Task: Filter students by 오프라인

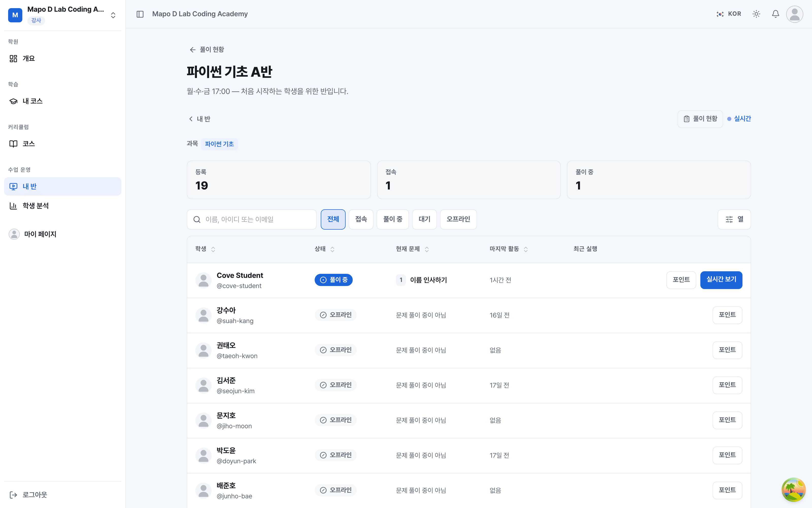Action: tap(458, 219)
